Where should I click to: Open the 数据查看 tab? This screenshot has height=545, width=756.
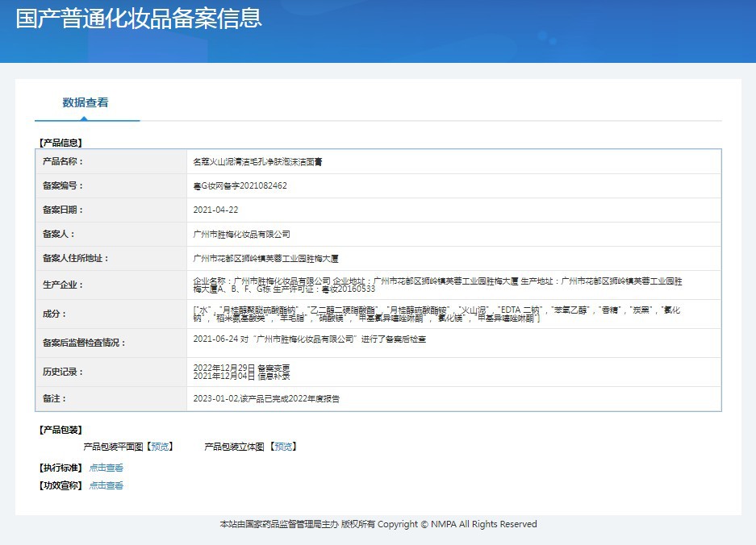[x=86, y=102]
